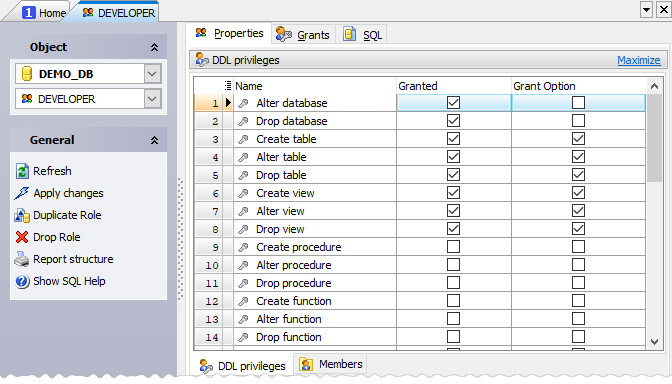The width and height of the screenshot is (672, 384).
Task: Uncheck Granted for Alter database
Action: click(x=453, y=103)
